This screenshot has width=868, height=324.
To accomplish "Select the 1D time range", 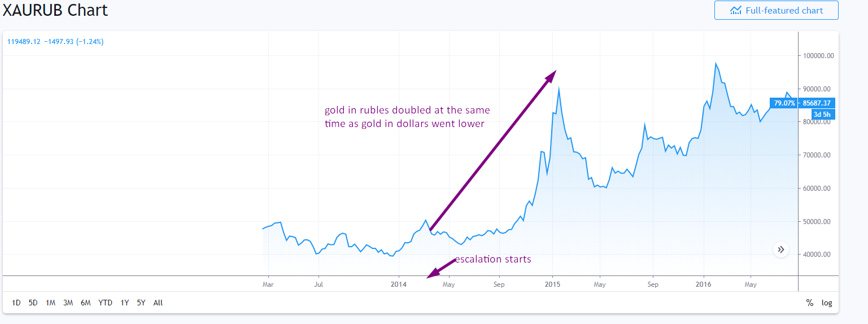I will click(x=16, y=303).
